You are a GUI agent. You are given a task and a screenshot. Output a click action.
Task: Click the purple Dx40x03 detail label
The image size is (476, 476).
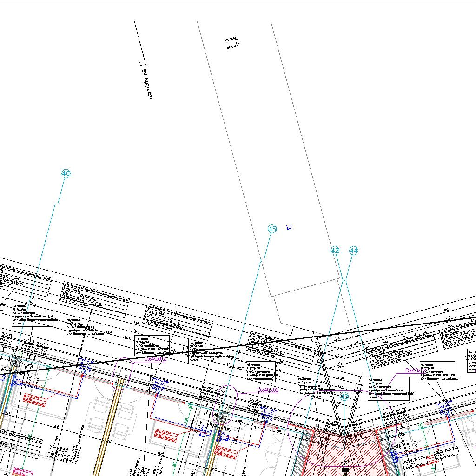pos(268,390)
